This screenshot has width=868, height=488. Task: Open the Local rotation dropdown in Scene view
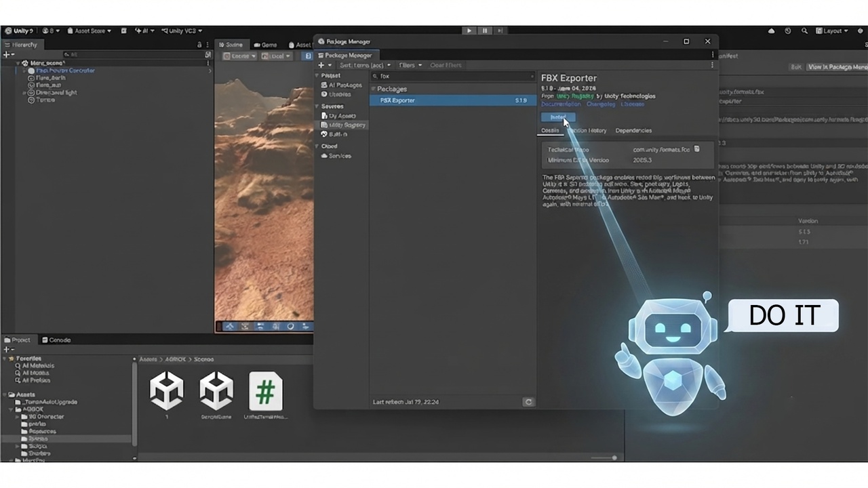(277, 56)
